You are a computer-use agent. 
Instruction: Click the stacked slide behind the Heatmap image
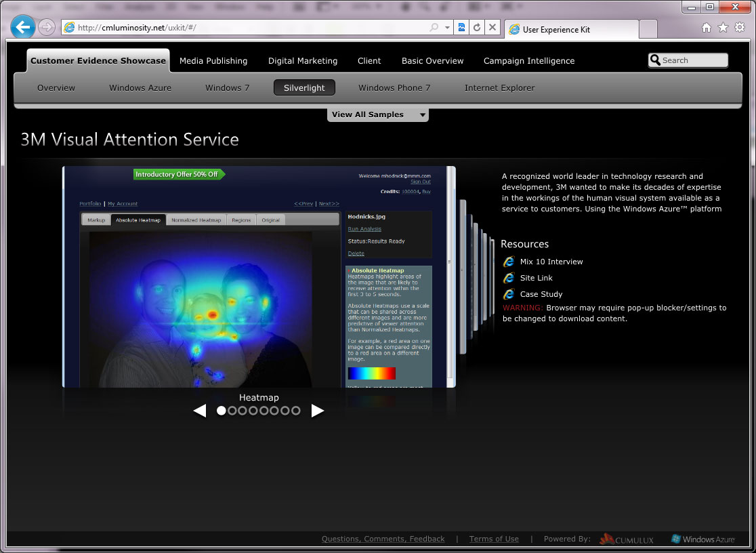(x=463, y=277)
